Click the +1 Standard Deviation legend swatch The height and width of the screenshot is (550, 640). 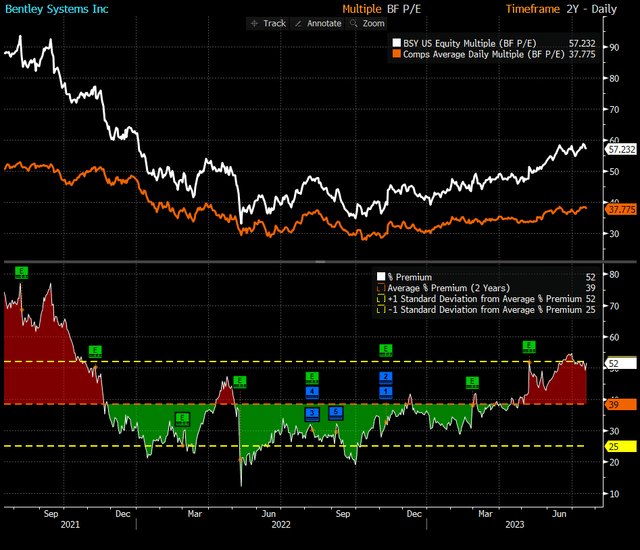(381, 299)
